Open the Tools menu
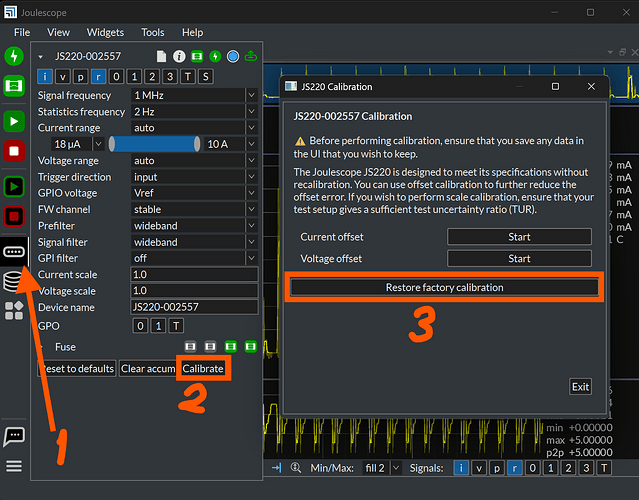Screen dimensions: 639x500 coord(153,32)
